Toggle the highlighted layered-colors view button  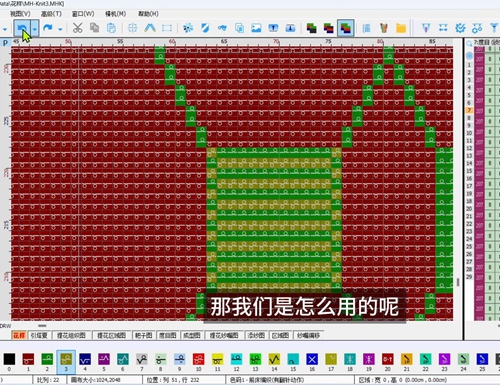click(x=345, y=28)
